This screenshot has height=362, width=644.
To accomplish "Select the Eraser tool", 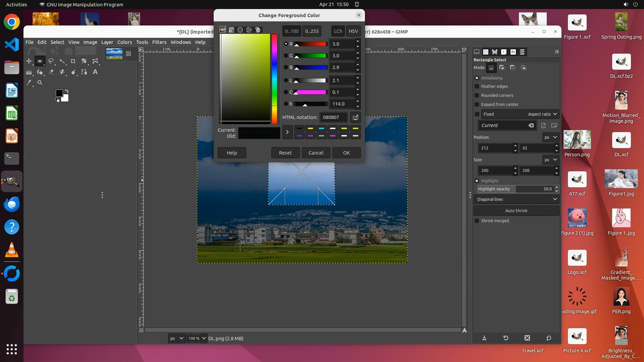I will pyautogui.click(x=51, y=72).
